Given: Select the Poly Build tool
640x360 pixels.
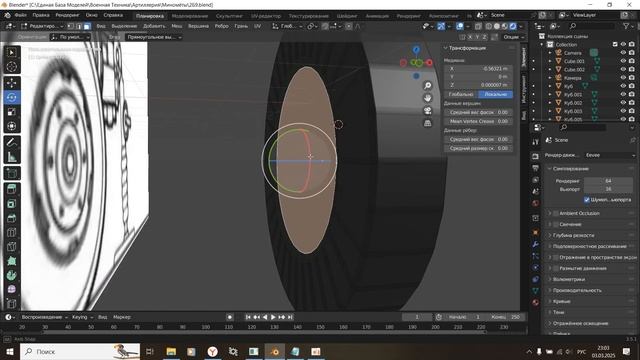Looking at the screenshot, I should point(11,261).
